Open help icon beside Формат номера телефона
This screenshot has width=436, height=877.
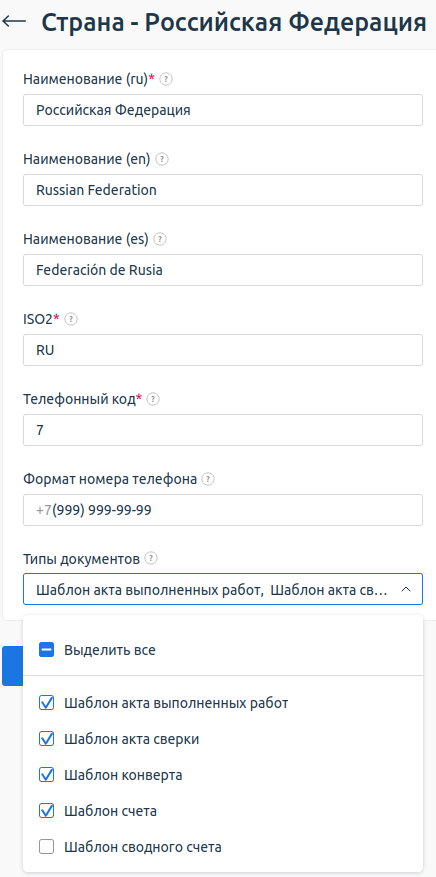[x=208, y=479]
